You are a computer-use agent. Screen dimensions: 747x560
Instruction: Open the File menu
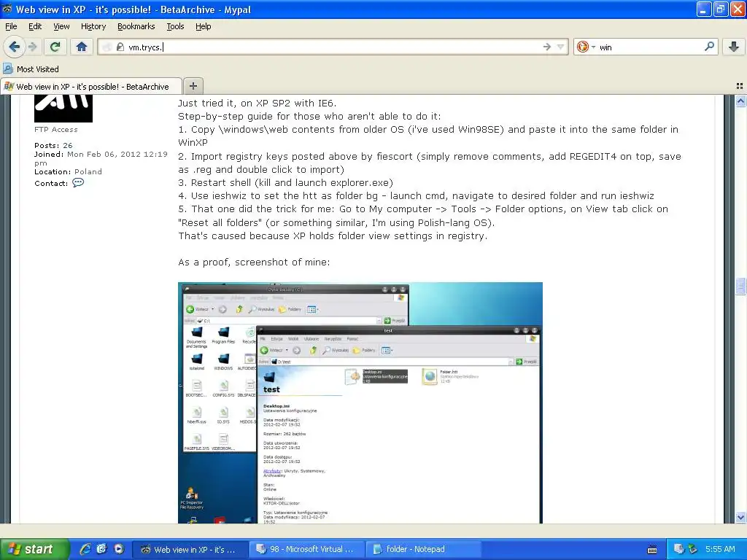coord(11,26)
